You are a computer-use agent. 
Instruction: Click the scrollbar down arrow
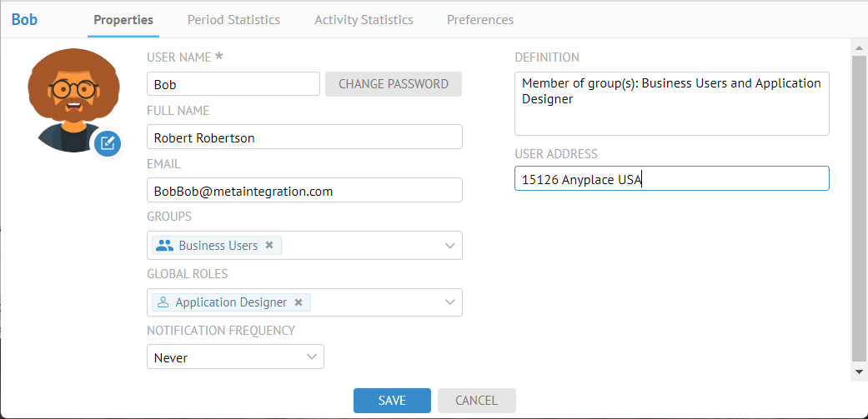click(x=859, y=372)
